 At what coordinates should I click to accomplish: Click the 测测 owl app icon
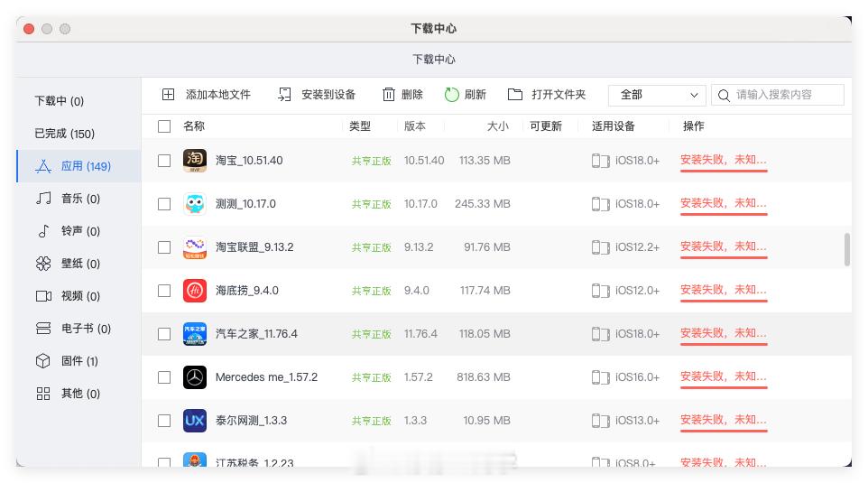195,204
